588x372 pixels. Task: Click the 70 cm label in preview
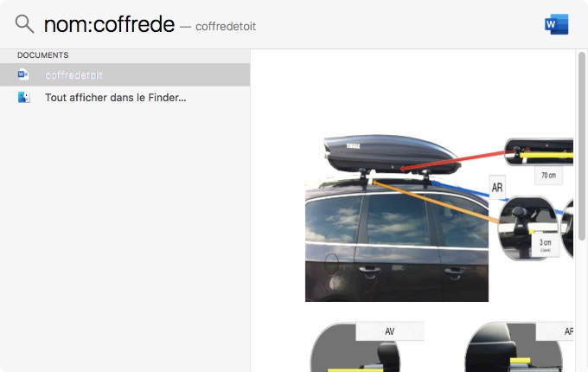[x=548, y=175]
